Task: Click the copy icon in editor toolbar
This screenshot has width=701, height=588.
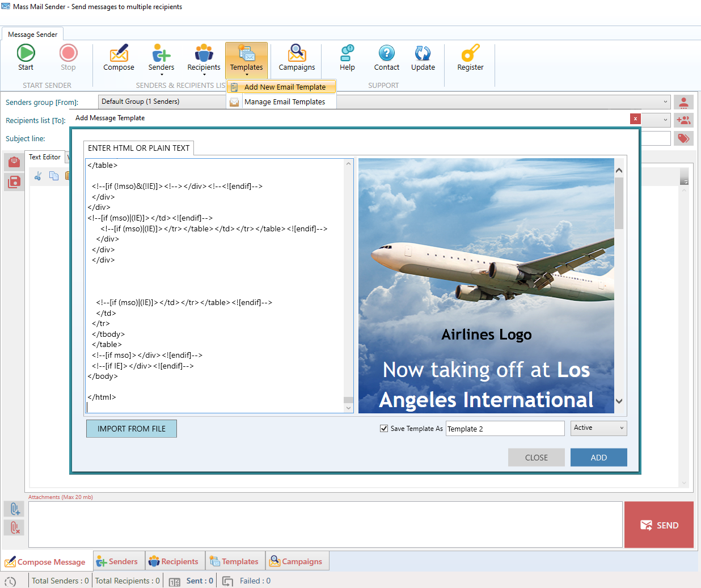Action: [x=54, y=176]
